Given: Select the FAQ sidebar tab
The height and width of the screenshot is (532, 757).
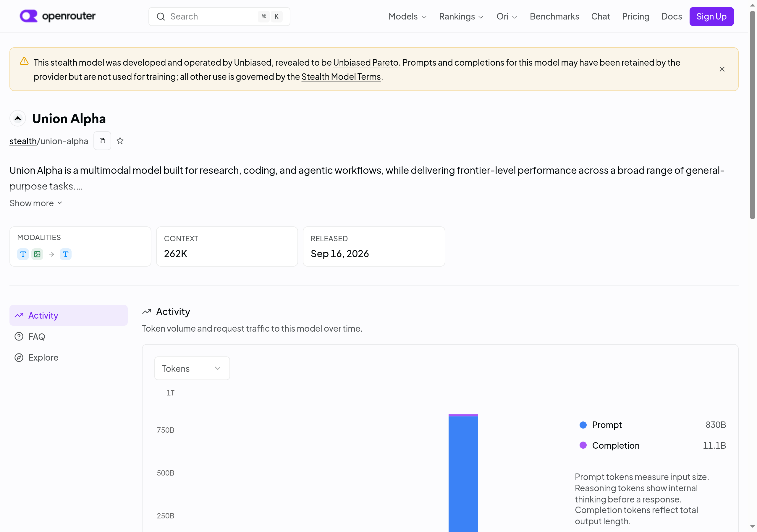Looking at the screenshot, I should 69,337.
